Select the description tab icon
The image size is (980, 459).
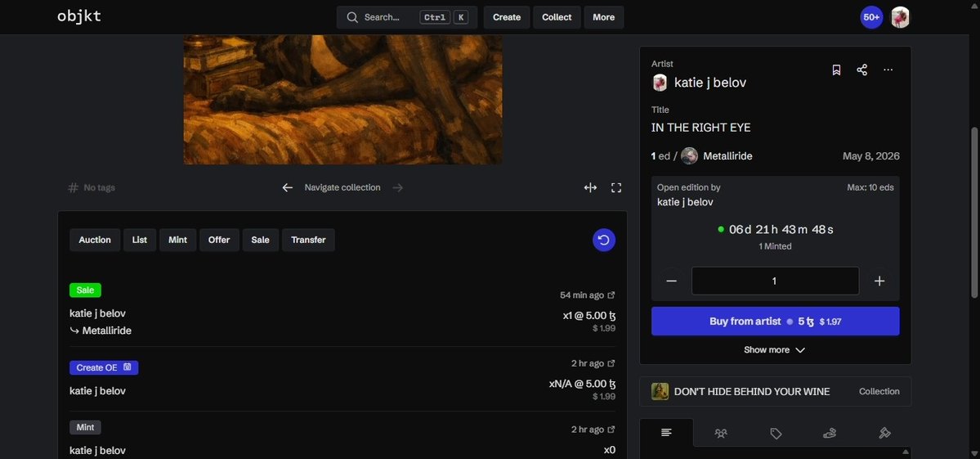[x=666, y=433]
